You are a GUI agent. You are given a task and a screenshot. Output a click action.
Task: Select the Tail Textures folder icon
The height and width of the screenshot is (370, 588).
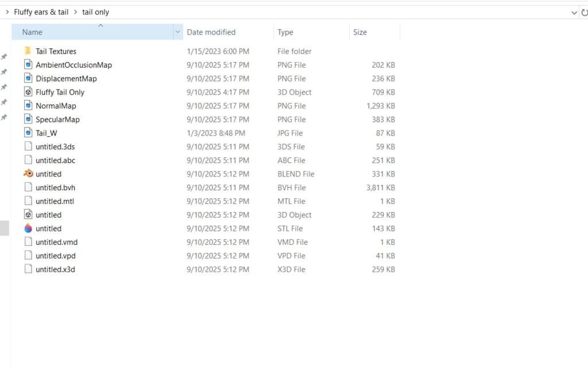(28, 51)
